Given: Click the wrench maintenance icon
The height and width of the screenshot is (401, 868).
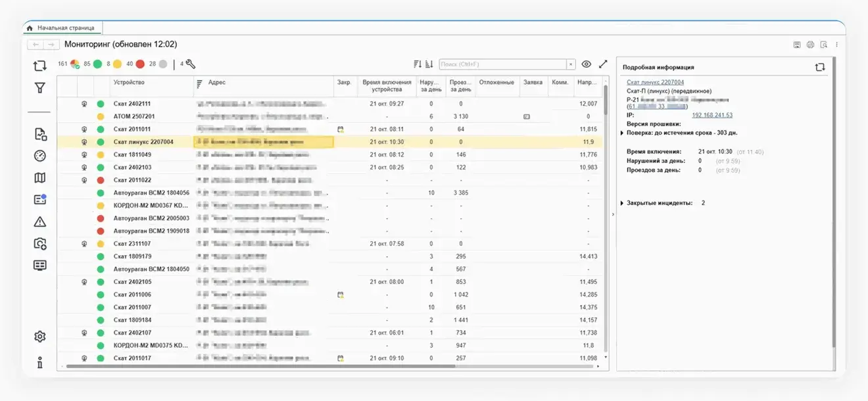Looking at the screenshot, I should (x=191, y=64).
